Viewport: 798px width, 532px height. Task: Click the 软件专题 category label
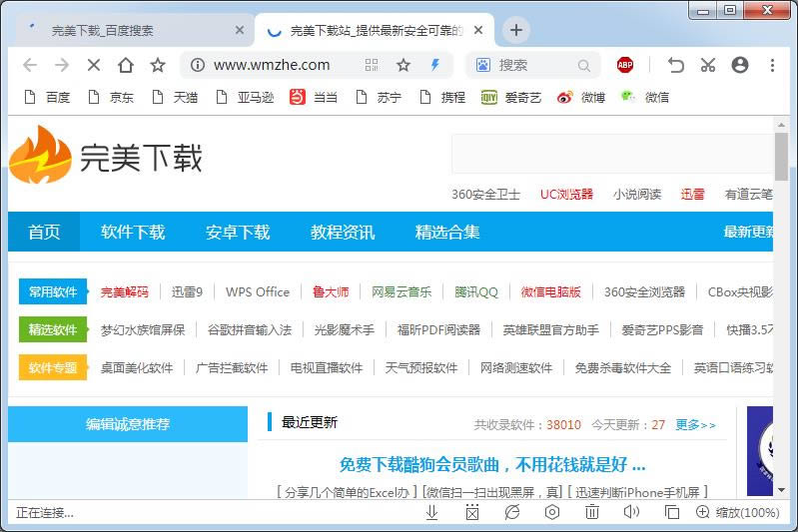coord(53,367)
